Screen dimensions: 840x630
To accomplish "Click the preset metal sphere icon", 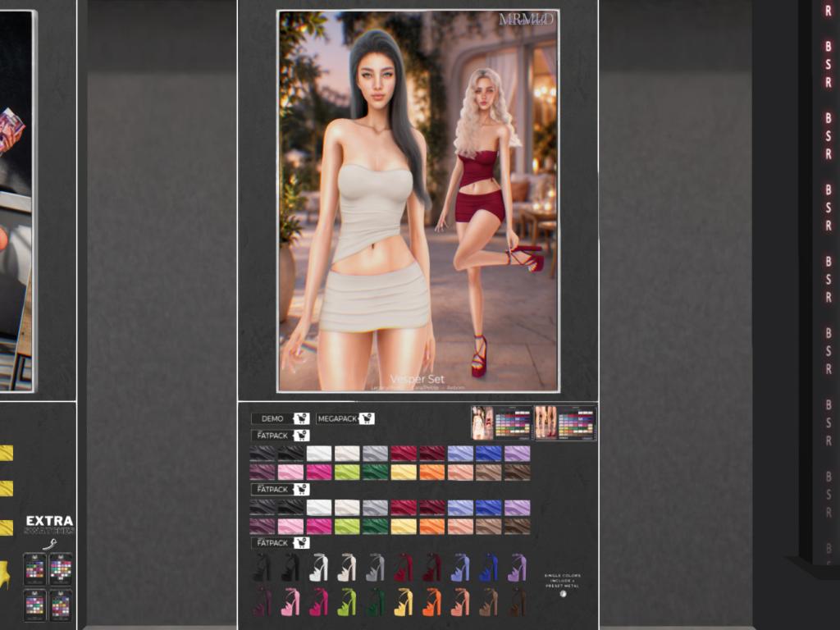I will [x=563, y=594].
